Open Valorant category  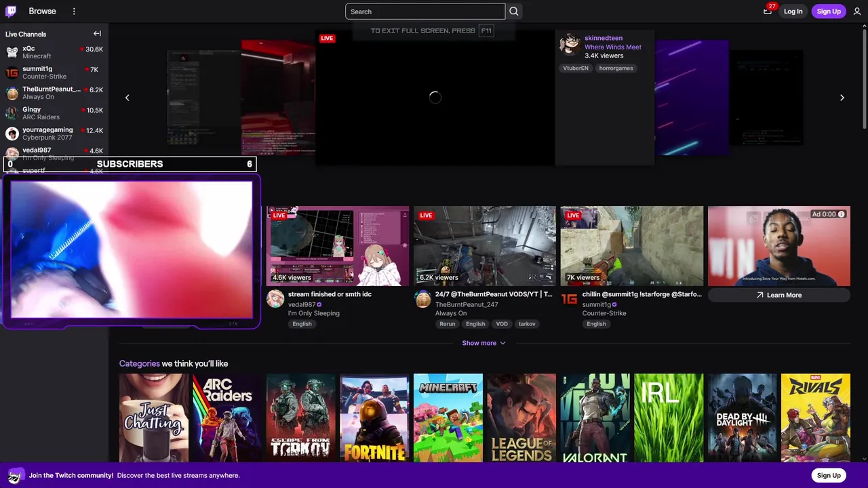click(x=595, y=418)
